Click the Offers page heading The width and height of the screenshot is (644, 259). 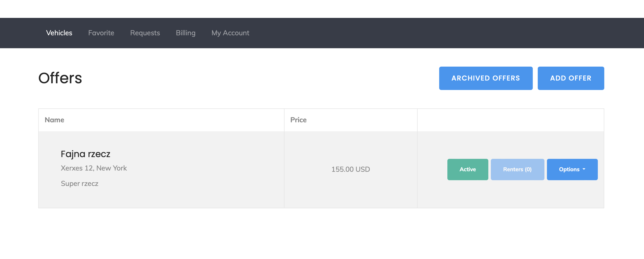[60, 78]
